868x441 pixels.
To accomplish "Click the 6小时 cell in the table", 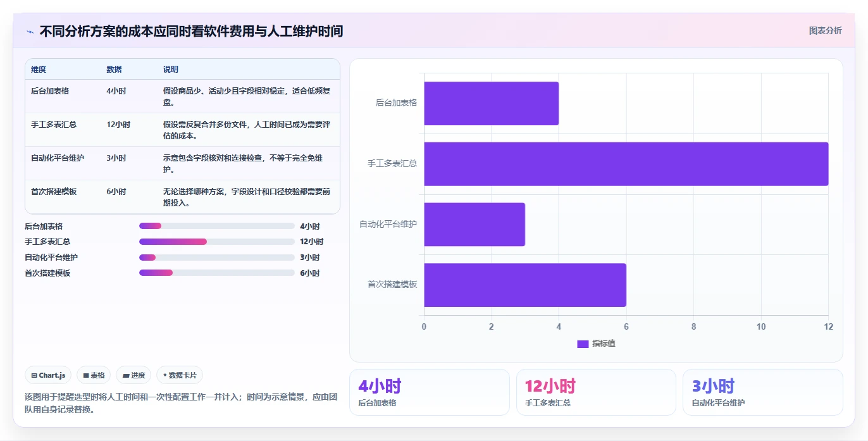I will [116, 192].
